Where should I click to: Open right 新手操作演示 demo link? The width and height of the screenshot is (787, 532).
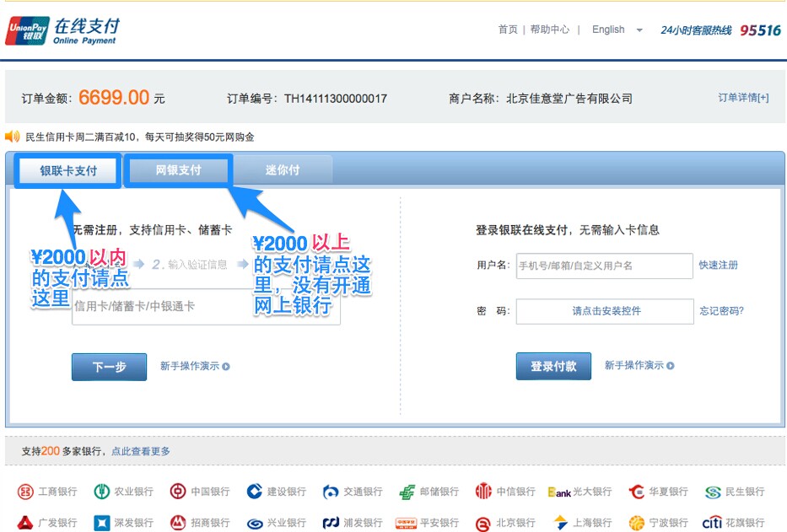point(634,365)
